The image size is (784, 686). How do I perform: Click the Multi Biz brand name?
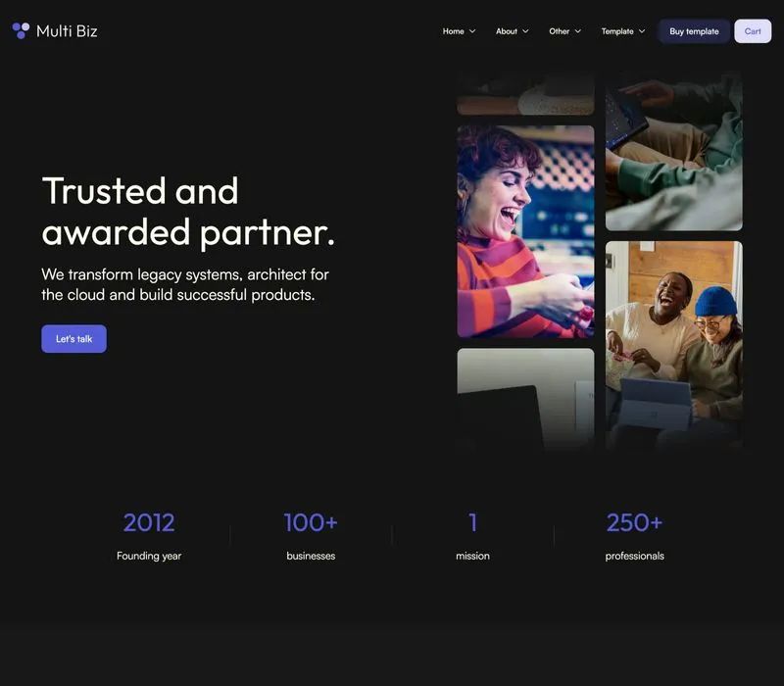67,31
